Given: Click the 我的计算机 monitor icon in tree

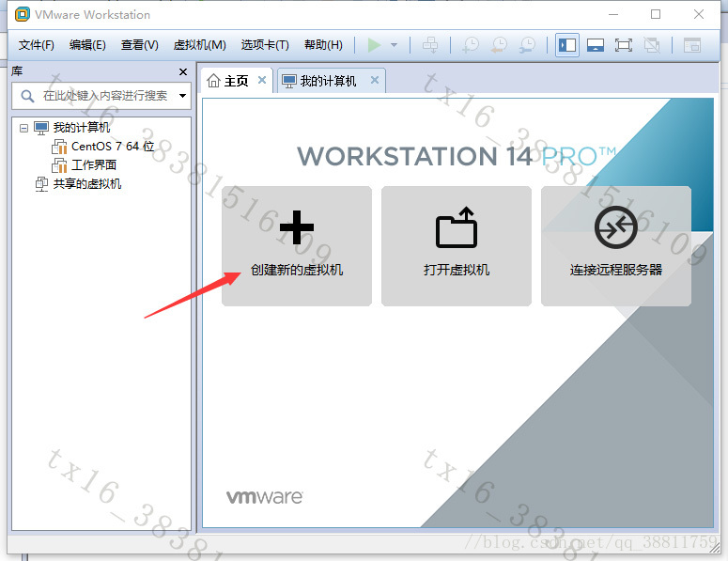Looking at the screenshot, I should (41, 128).
